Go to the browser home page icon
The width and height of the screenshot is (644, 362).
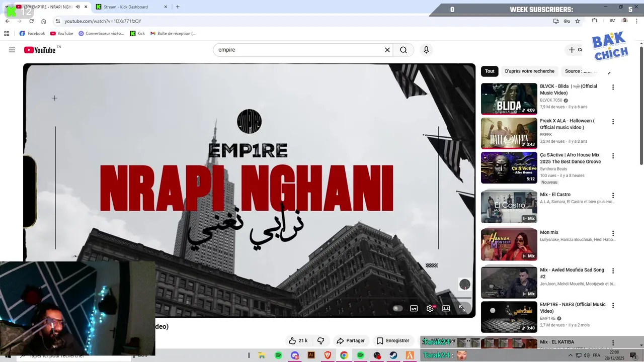(x=43, y=21)
